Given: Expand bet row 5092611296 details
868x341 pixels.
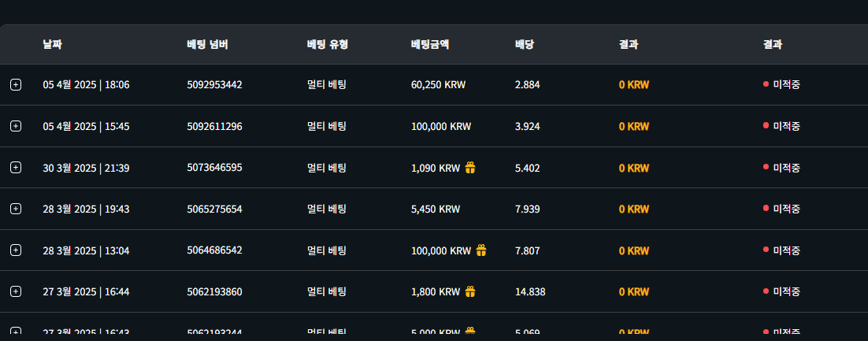Looking at the screenshot, I should click(x=16, y=126).
